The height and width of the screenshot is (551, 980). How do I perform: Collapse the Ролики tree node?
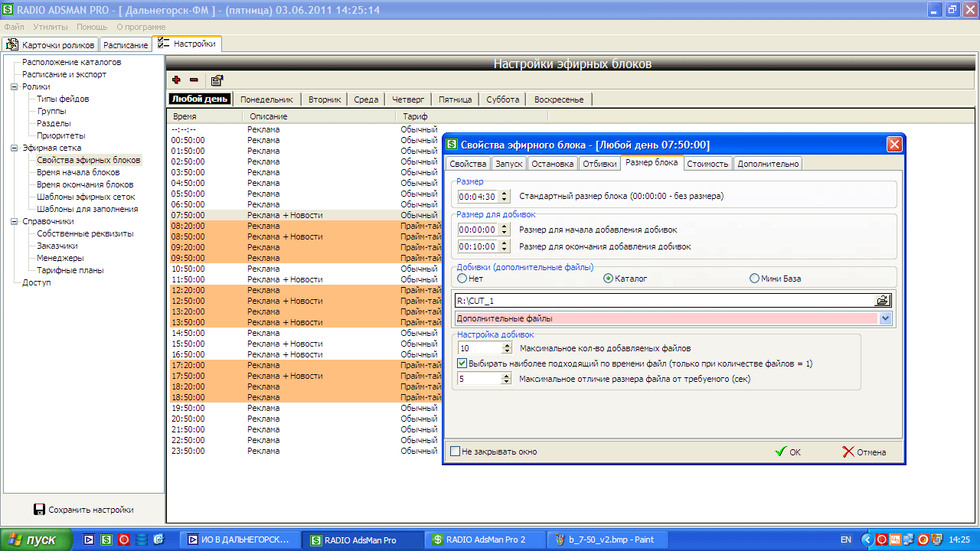(x=15, y=86)
